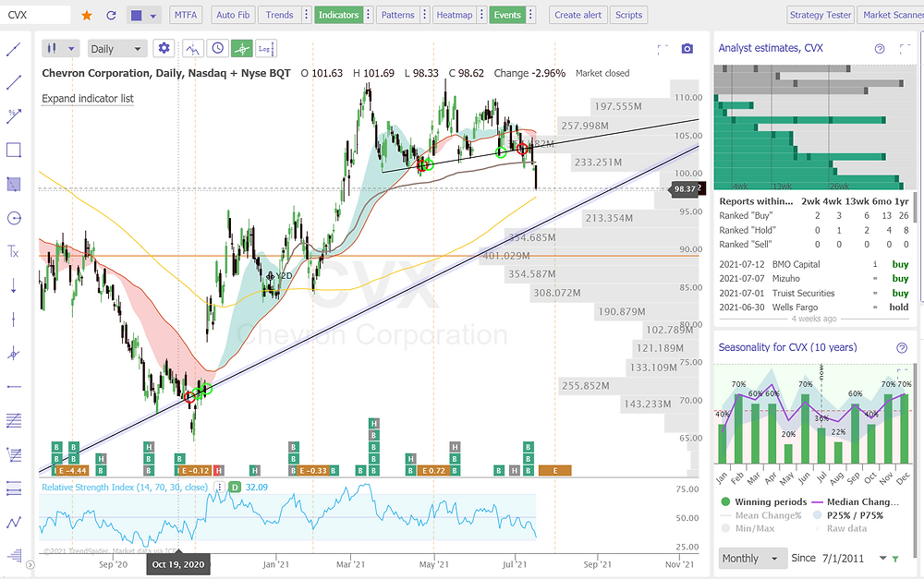924x579 pixels.
Task: Click the chart indicator line-style icon
Action: point(193,48)
